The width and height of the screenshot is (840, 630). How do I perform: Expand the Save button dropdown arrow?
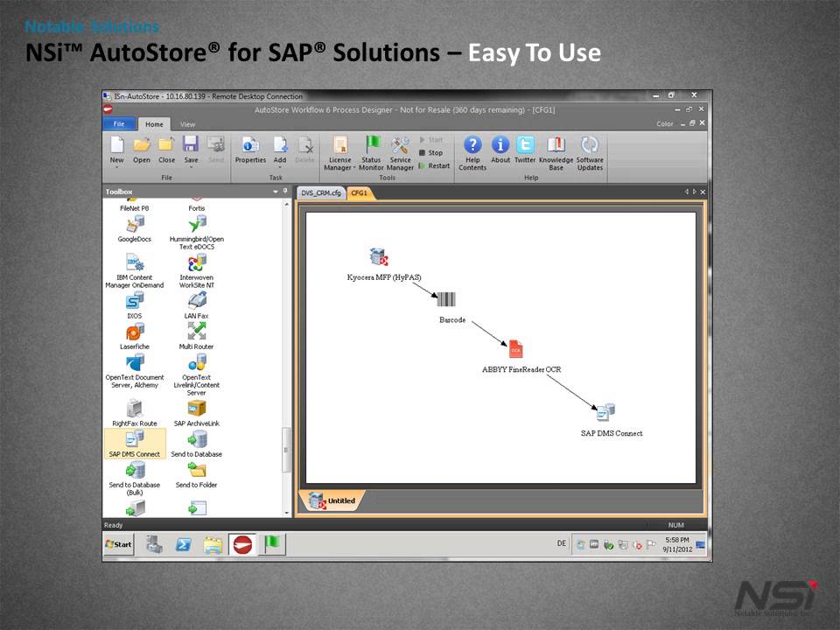(x=192, y=167)
